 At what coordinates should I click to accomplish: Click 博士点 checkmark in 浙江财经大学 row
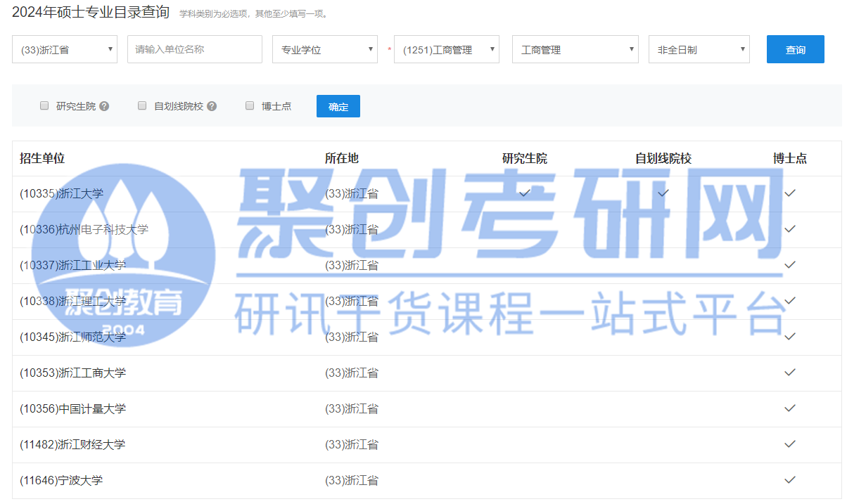(790, 444)
